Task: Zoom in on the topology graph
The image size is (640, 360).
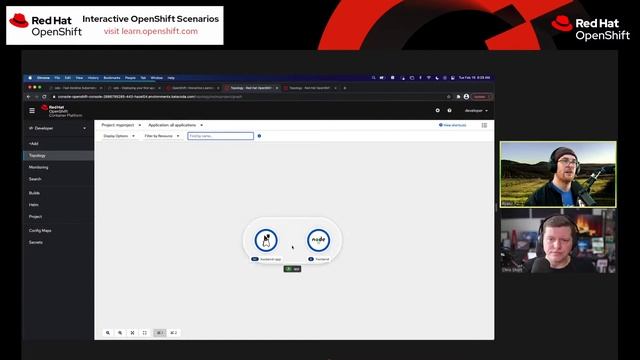Action: [108, 333]
